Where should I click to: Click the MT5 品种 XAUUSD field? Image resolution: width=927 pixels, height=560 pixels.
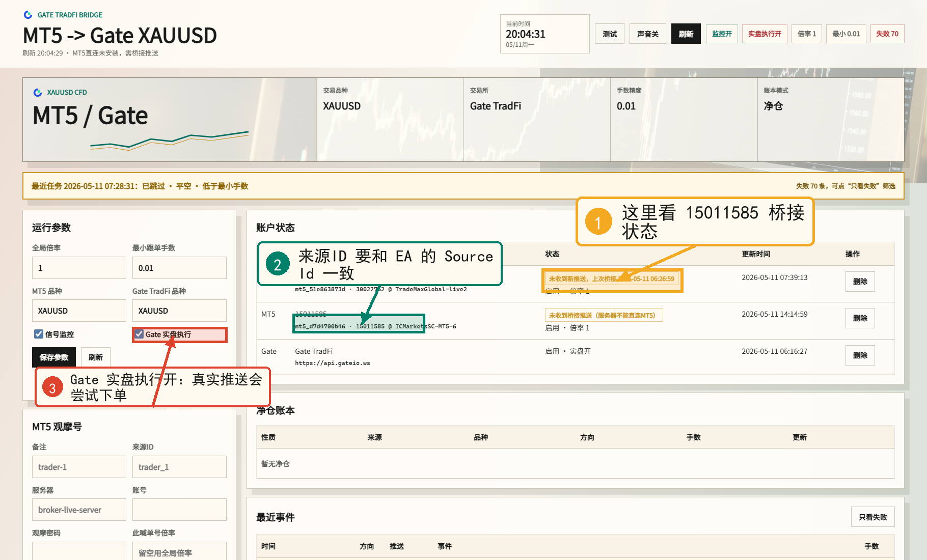(79, 311)
